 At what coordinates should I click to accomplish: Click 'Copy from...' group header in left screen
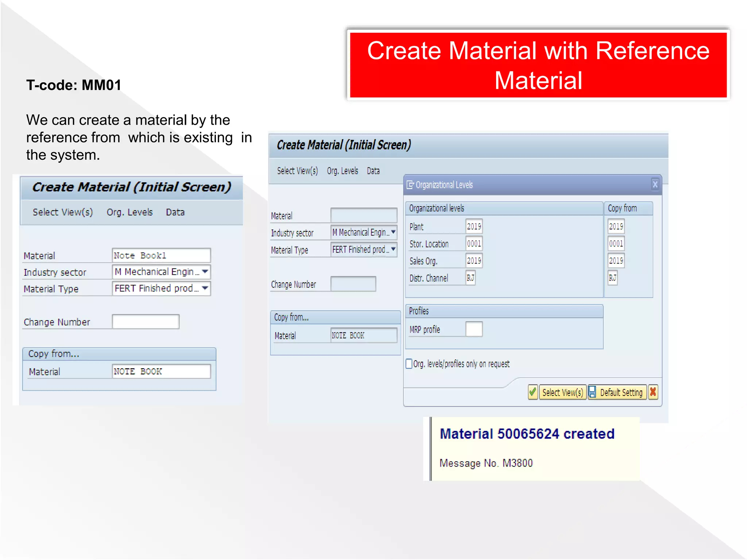tap(119, 354)
